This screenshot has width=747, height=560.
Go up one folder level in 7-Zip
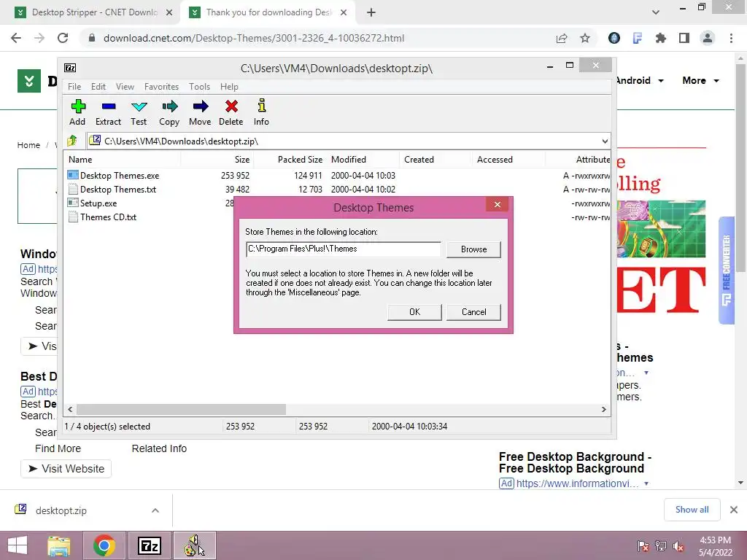(72, 141)
